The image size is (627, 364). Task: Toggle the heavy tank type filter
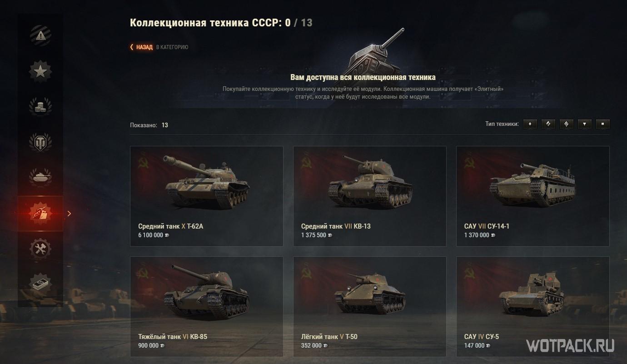point(567,124)
